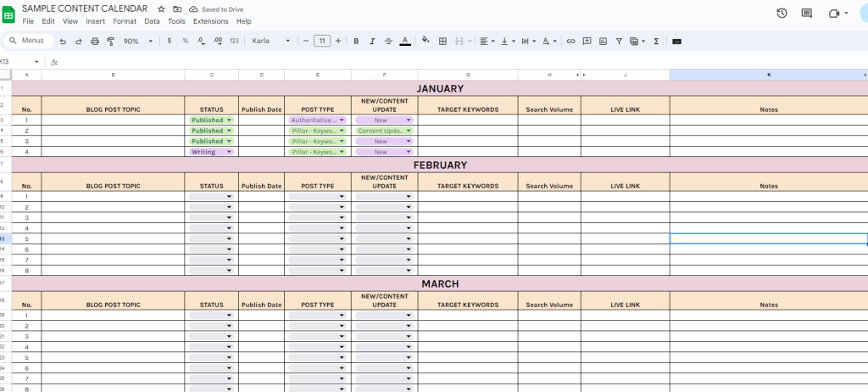The image size is (868, 392).
Task: Toggle strikethrough formatting
Action: (388, 41)
